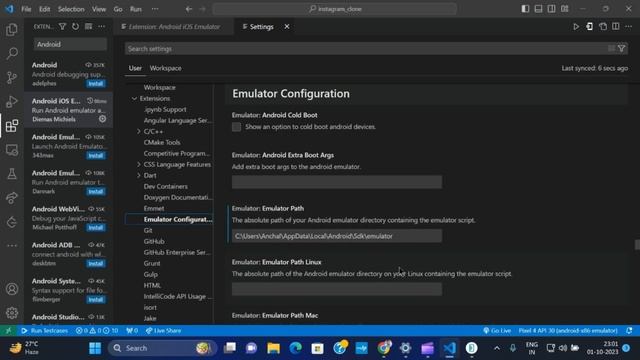Open the Explorer view in activity bar

click(12, 29)
